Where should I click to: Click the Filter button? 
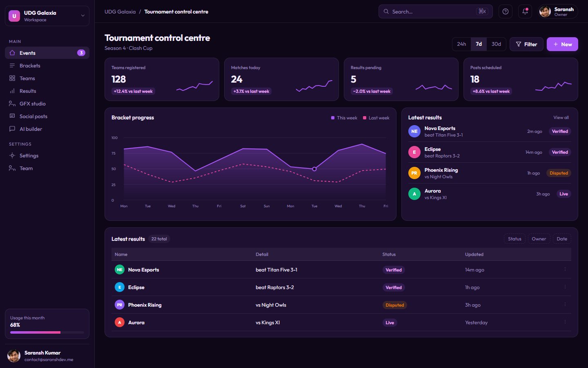click(x=526, y=44)
